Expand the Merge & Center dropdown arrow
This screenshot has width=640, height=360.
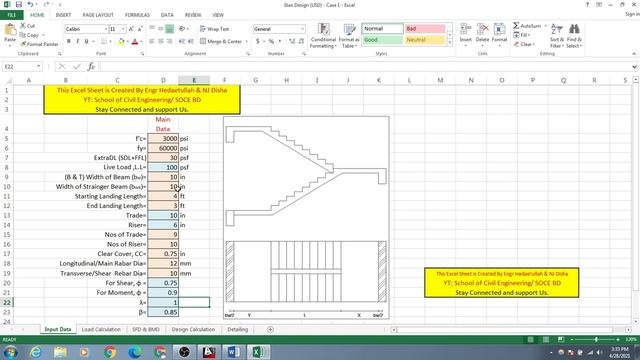click(x=247, y=41)
